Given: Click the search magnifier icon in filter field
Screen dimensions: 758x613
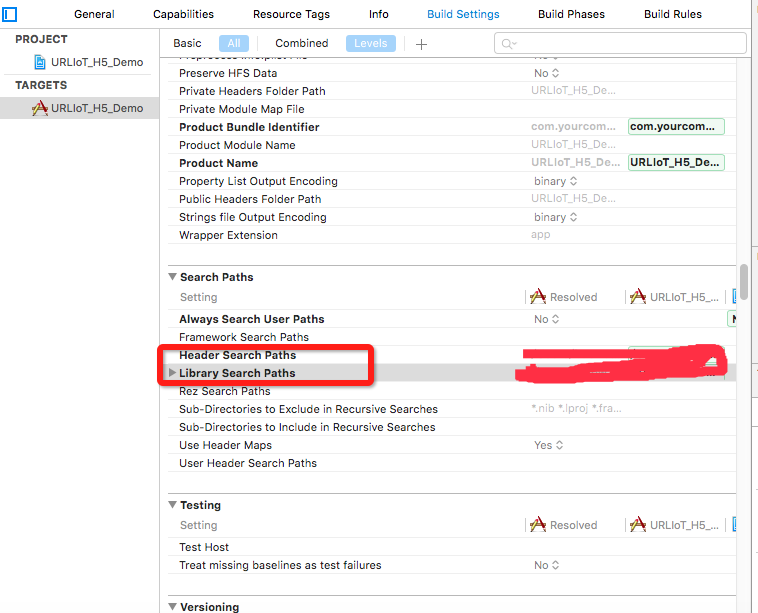Looking at the screenshot, I should click(x=508, y=44).
